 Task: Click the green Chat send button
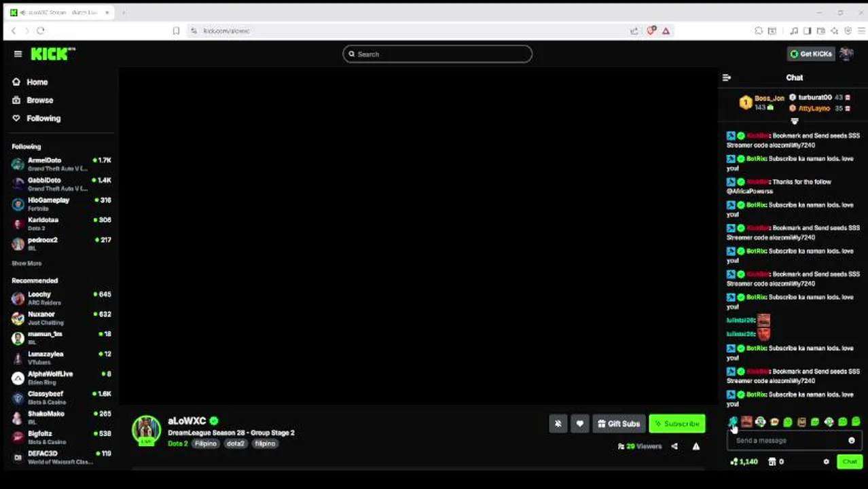coord(850,462)
